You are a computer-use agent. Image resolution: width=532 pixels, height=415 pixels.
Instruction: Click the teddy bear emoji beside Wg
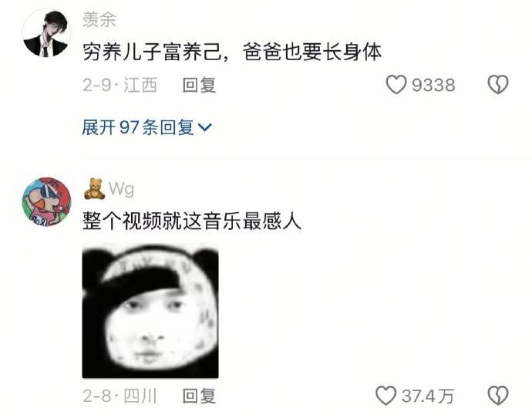(x=93, y=189)
